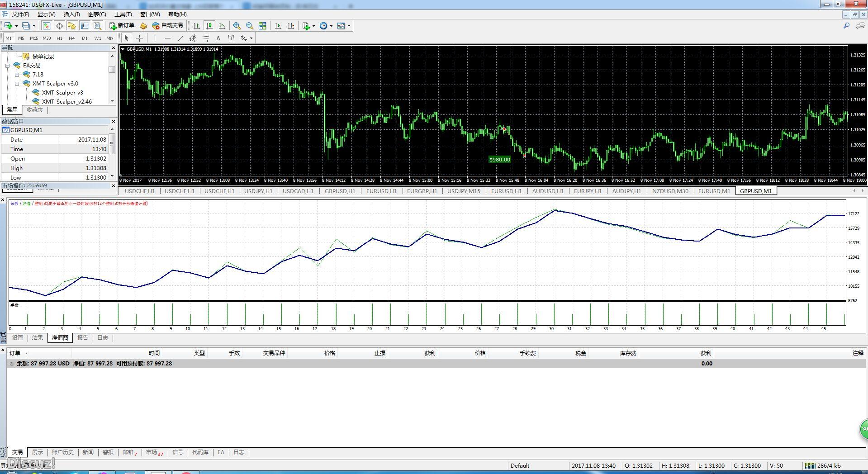Open dropdown arrow beside templates icon
This screenshot has width=868, height=474.
(x=349, y=26)
